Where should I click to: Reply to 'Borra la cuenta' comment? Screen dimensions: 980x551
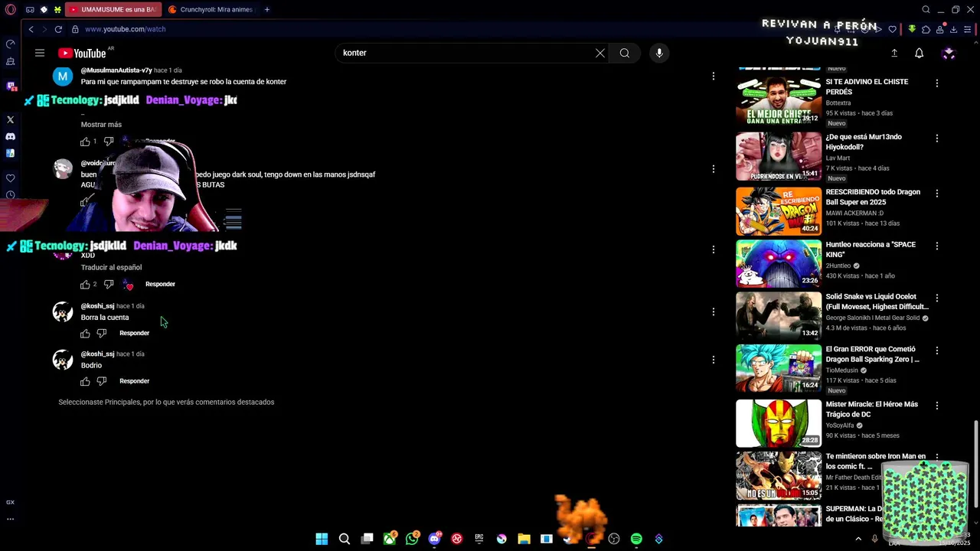[x=135, y=334]
